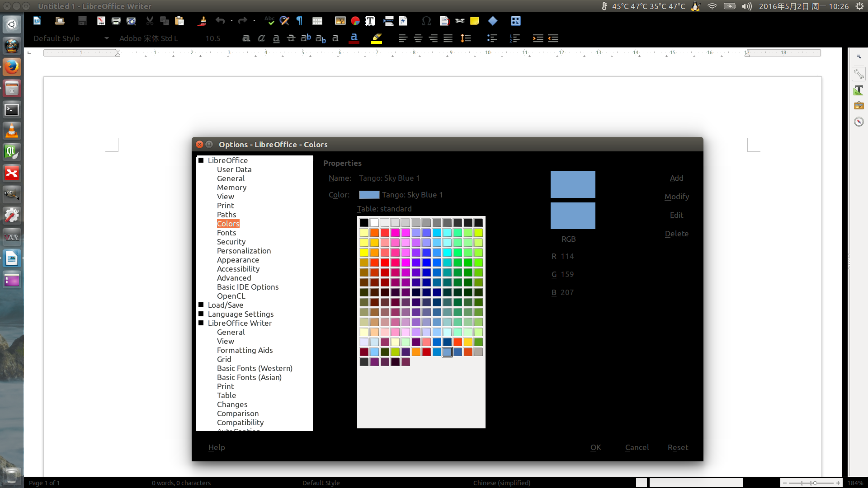Image resolution: width=868 pixels, height=488 pixels.
Task: Run the spelling check tool
Action: pyautogui.click(x=269, y=21)
